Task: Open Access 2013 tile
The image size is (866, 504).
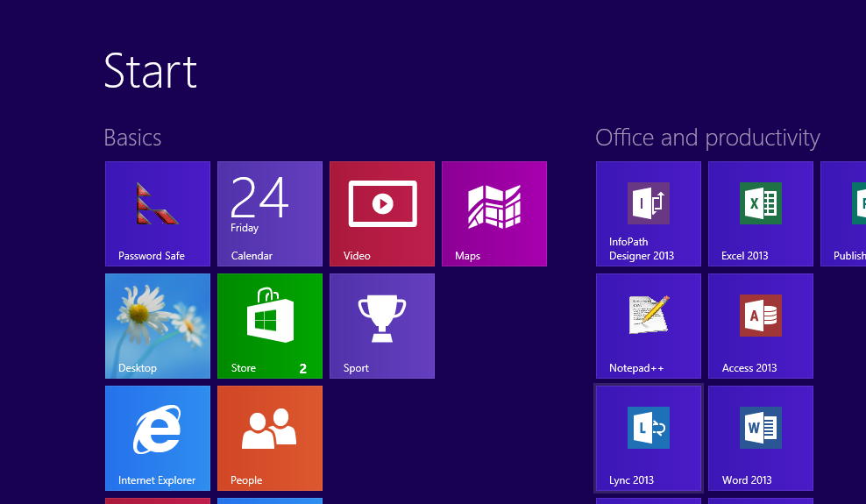Action: pyautogui.click(x=761, y=326)
